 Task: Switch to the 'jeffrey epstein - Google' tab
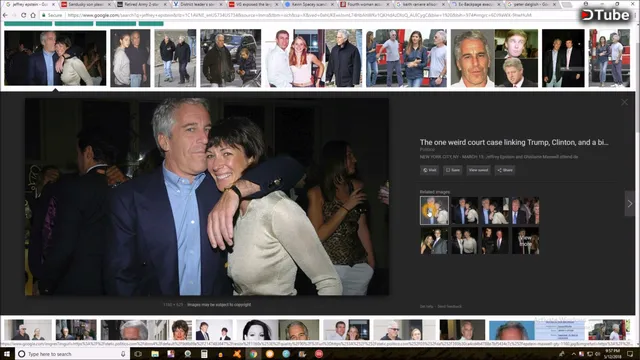(29, 4)
